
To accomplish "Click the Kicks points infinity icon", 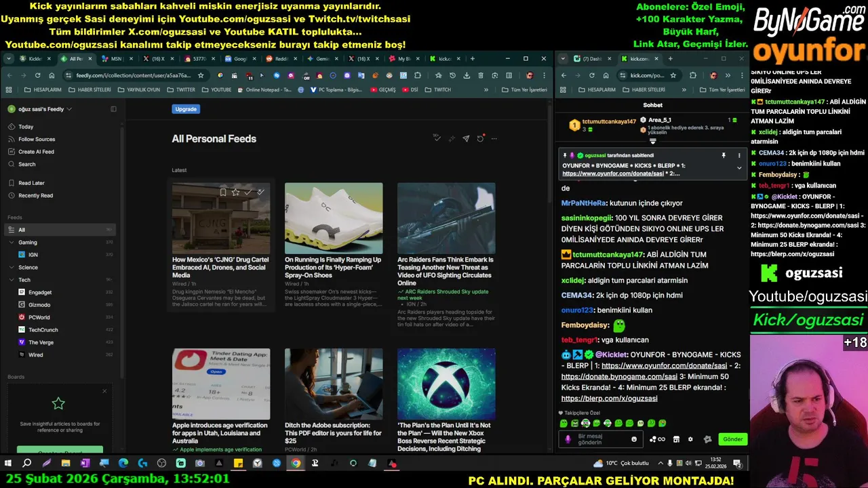I will click(656, 439).
